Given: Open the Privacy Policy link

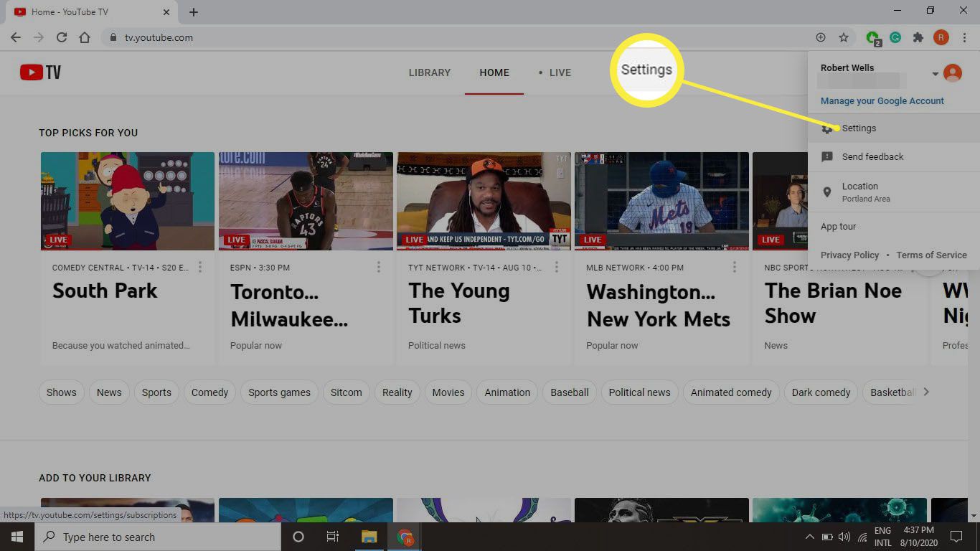Looking at the screenshot, I should click(x=849, y=255).
